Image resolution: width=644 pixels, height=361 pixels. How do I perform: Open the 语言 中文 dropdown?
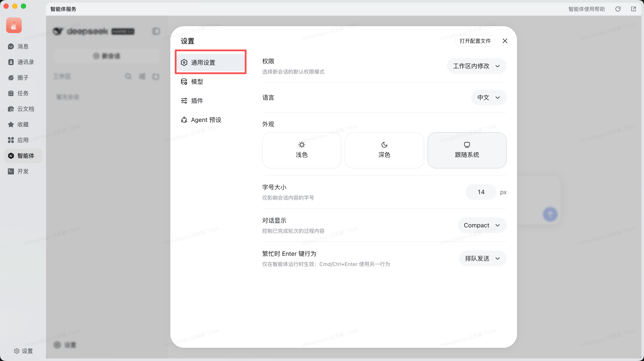489,98
